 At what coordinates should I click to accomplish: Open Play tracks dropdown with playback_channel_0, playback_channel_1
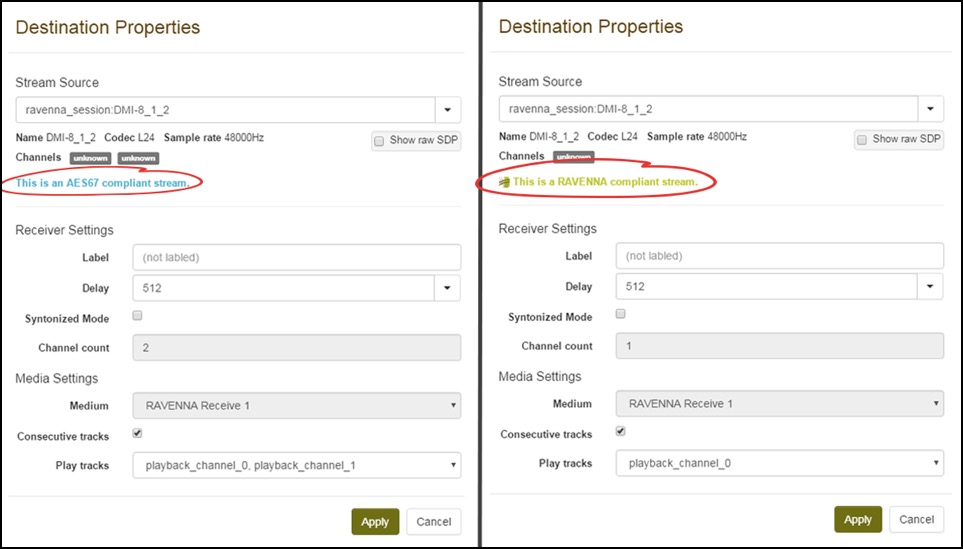click(297, 465)
